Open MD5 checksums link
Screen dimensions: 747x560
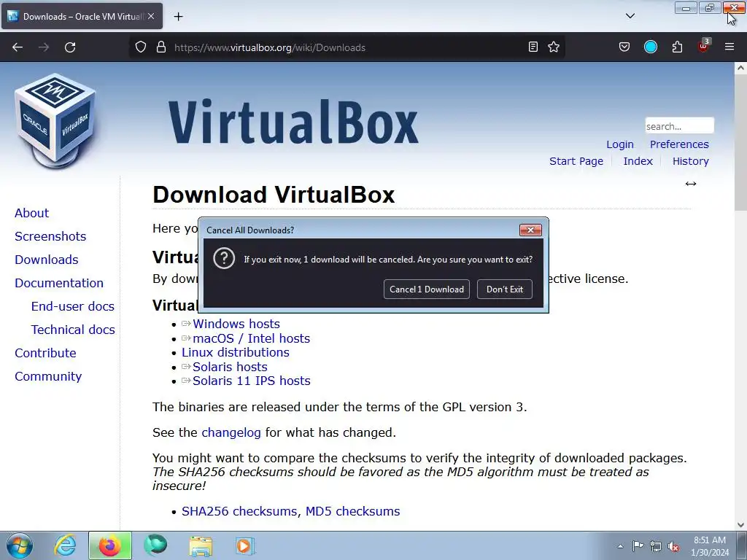point(352,511)
